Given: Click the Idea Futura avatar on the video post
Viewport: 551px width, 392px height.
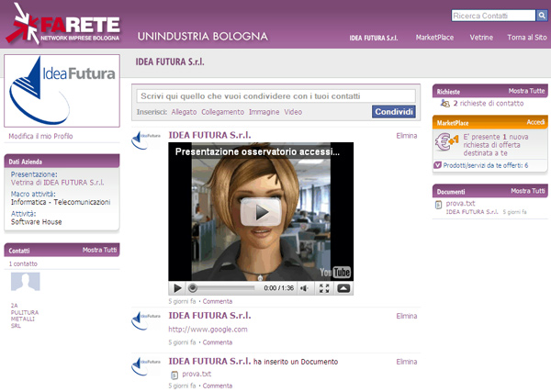Looking at the screenshot, I should pos(146,140).
